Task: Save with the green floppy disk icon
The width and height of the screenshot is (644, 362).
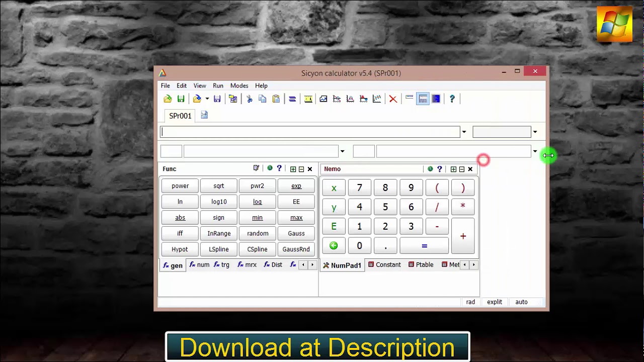Action: tap(181, 99)
